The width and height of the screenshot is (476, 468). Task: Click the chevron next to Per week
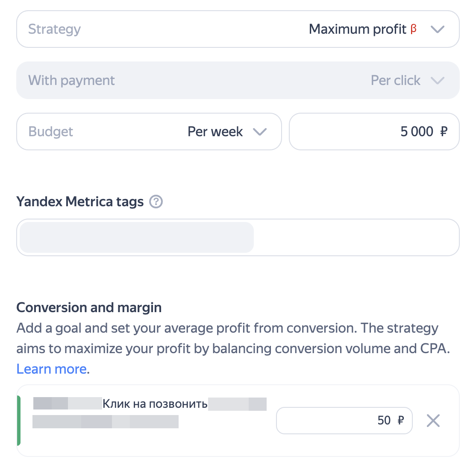click(x=260, y=132)
